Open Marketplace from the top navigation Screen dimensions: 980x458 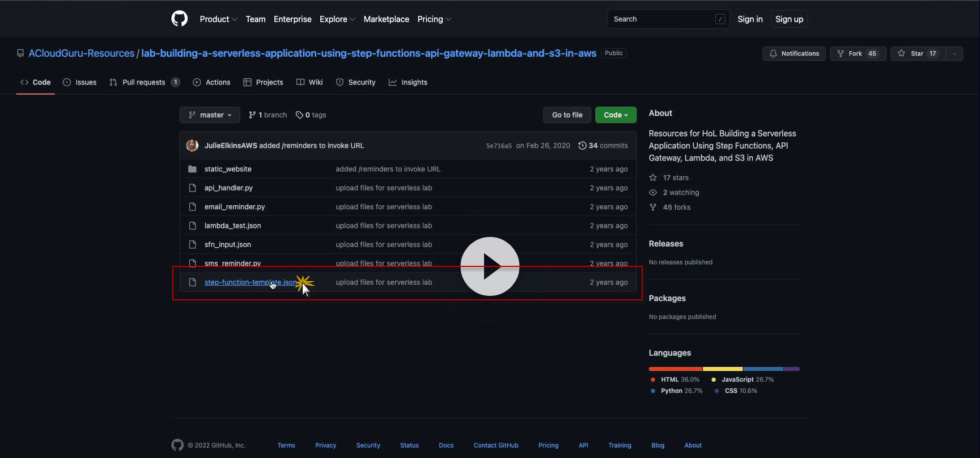coord(387,19)
